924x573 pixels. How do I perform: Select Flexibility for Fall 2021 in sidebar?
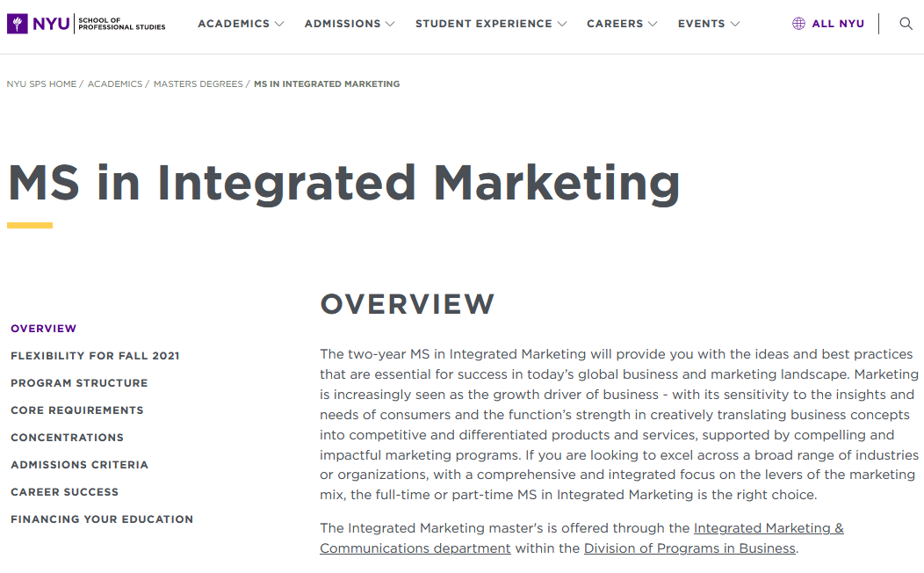[x=95, y=355]
